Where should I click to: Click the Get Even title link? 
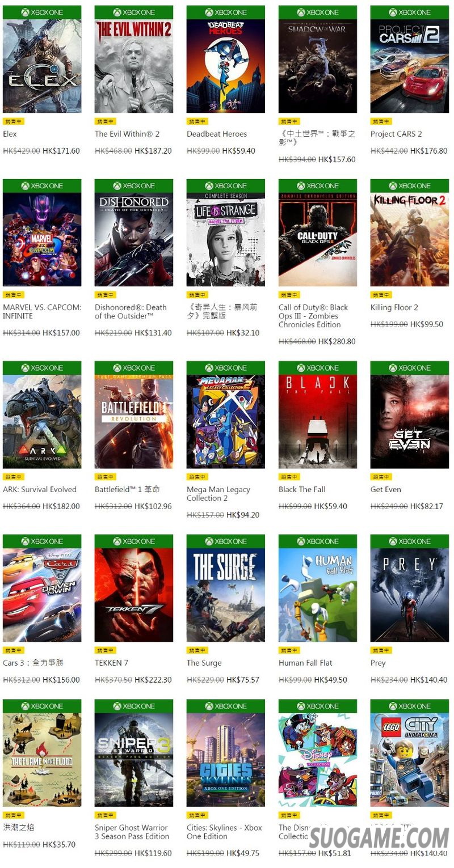coord(386,490)
